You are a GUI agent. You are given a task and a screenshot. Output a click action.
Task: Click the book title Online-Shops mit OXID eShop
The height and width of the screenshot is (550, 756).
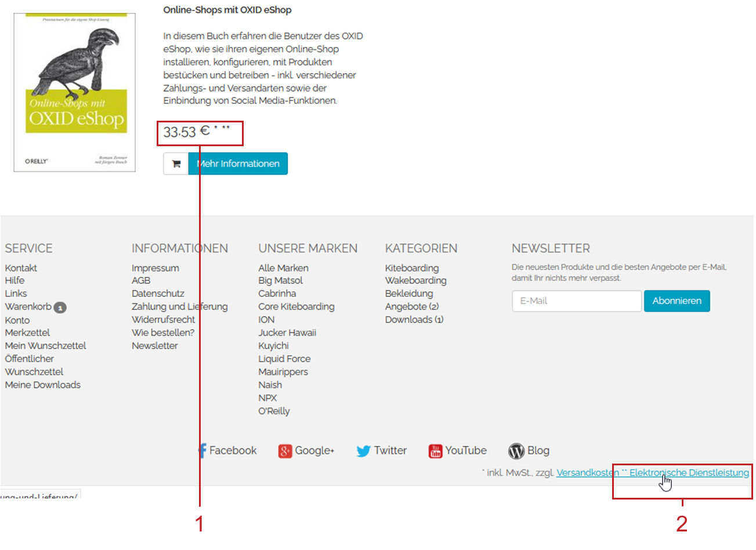(x=227, y=10)
